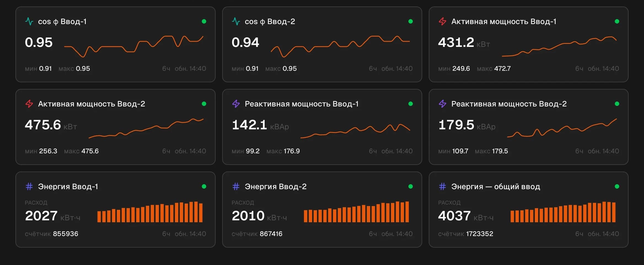644x265 pixels.
Task: Select the consumption value 2010 кВт·ч
Action: tap(259, 216)
